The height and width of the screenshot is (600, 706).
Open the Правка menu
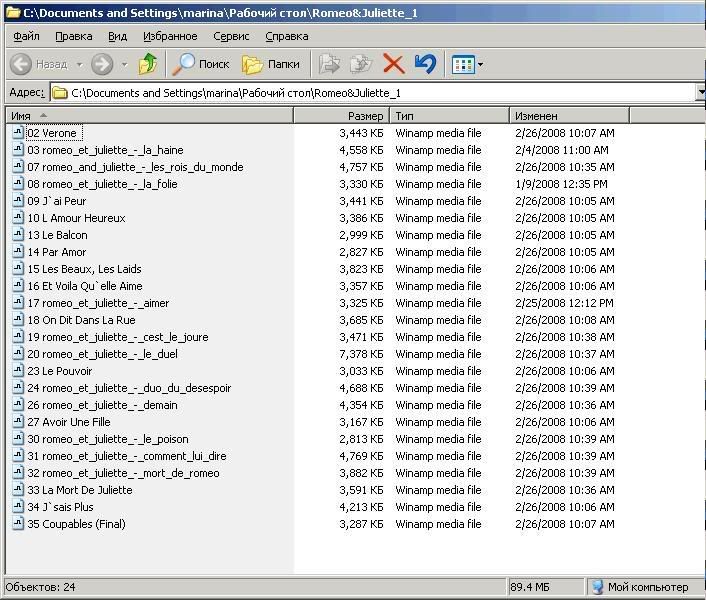click(x=74, y=36)
